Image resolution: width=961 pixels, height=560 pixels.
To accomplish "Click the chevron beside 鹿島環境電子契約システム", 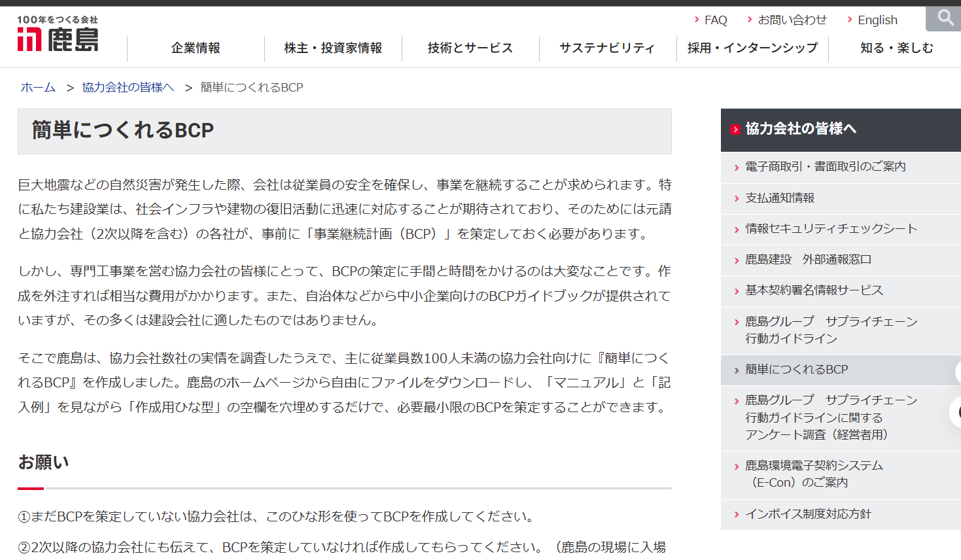I will [737, 466].
